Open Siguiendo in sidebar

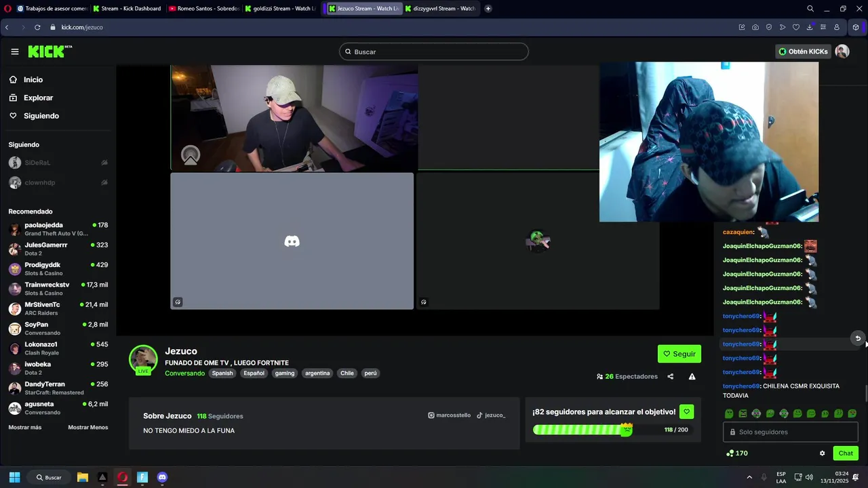pos(41,116)
